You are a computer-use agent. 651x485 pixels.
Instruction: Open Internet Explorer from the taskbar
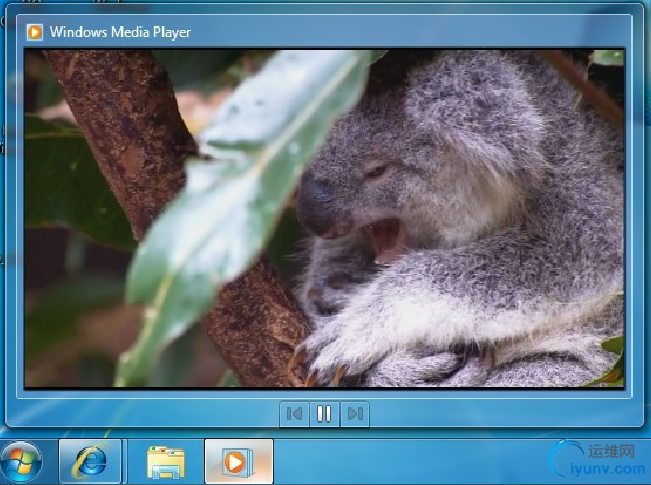click(91, 461)
